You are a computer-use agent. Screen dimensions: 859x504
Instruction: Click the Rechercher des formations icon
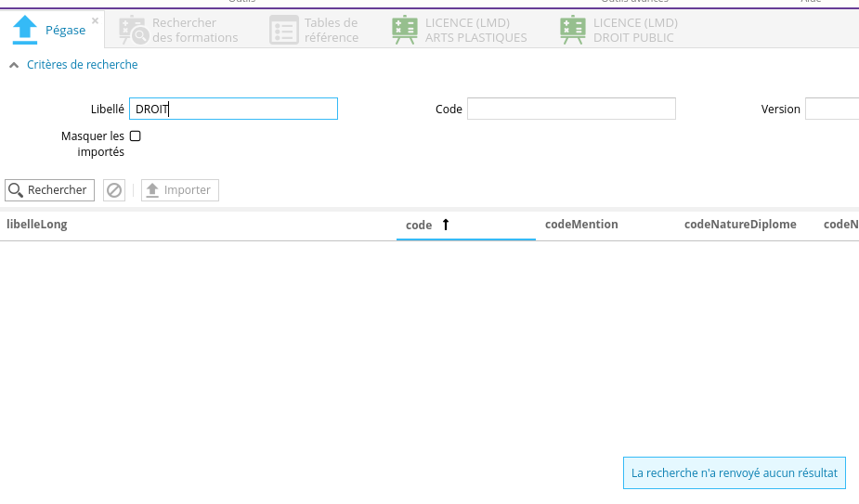133,31
